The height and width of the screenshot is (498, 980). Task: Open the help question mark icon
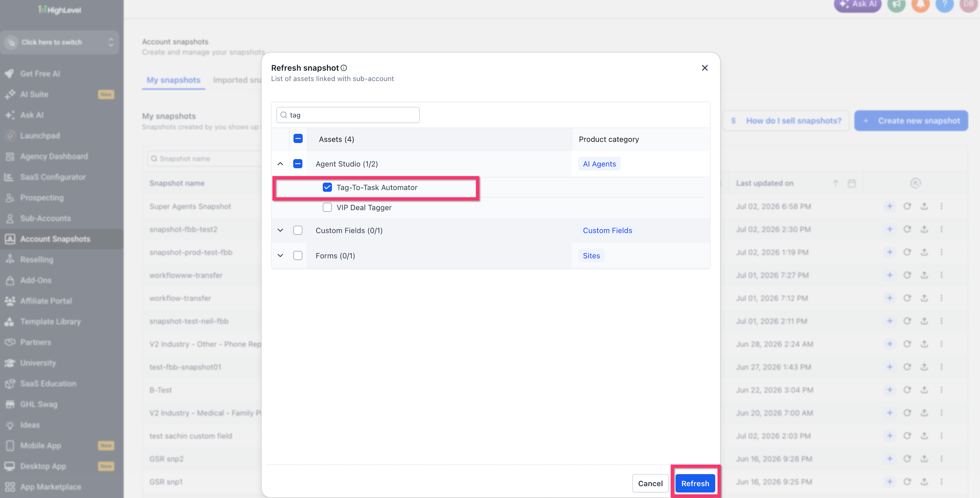945,5
